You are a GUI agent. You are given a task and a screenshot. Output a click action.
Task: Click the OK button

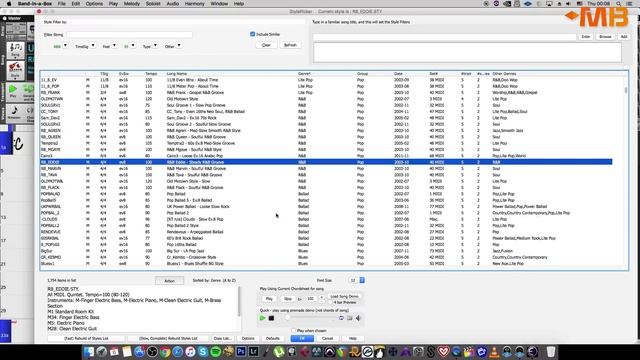302,338
